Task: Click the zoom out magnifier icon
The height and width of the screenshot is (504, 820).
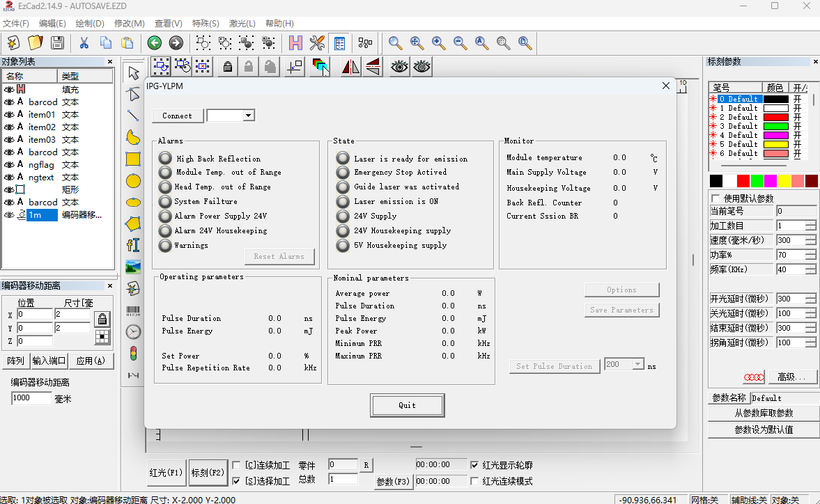Action: tap(461, 43)
